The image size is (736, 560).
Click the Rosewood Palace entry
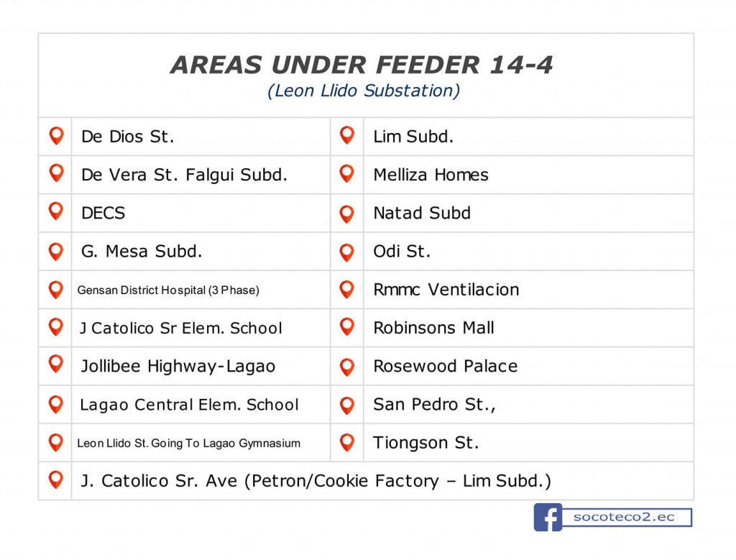[x=446, y=366]
